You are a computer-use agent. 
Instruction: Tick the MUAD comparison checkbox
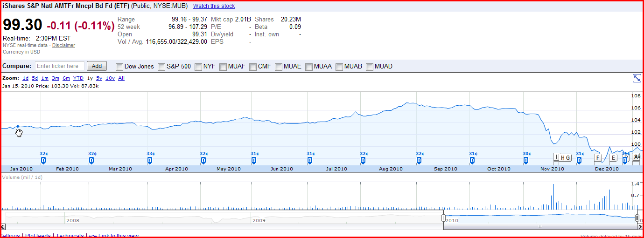coord(370,67)
